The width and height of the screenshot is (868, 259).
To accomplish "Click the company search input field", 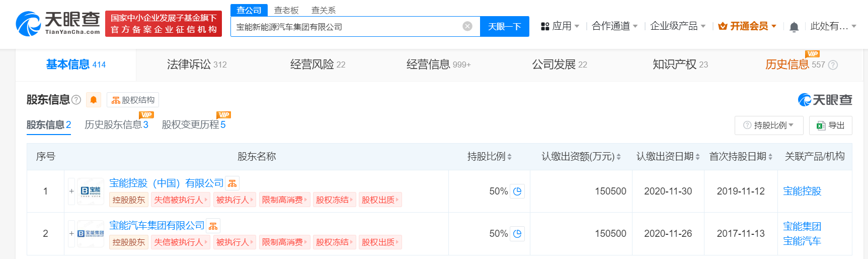I will click(347, 27).
